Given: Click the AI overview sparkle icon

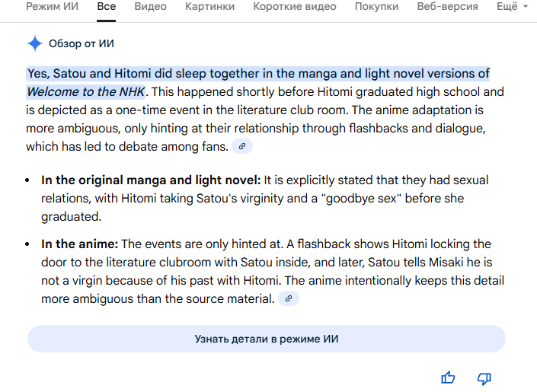Looking at the screenshot, I should [35, 43].
